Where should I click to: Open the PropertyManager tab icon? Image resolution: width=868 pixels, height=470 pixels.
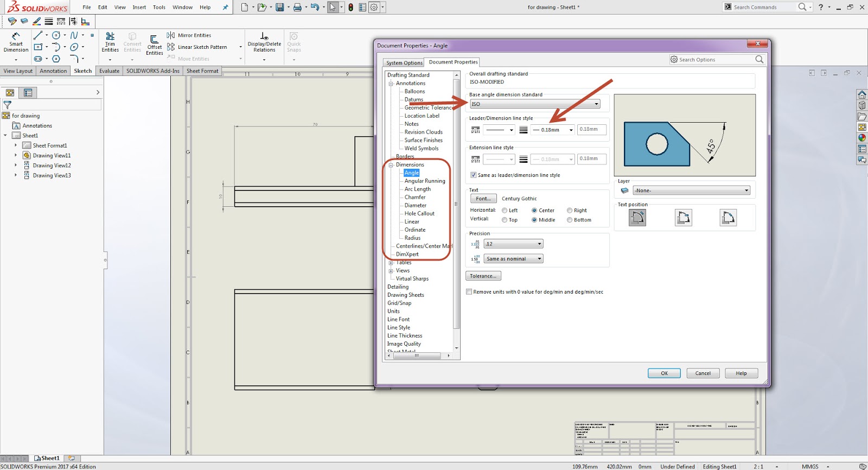pyautogui.click(x=28, y=93)
